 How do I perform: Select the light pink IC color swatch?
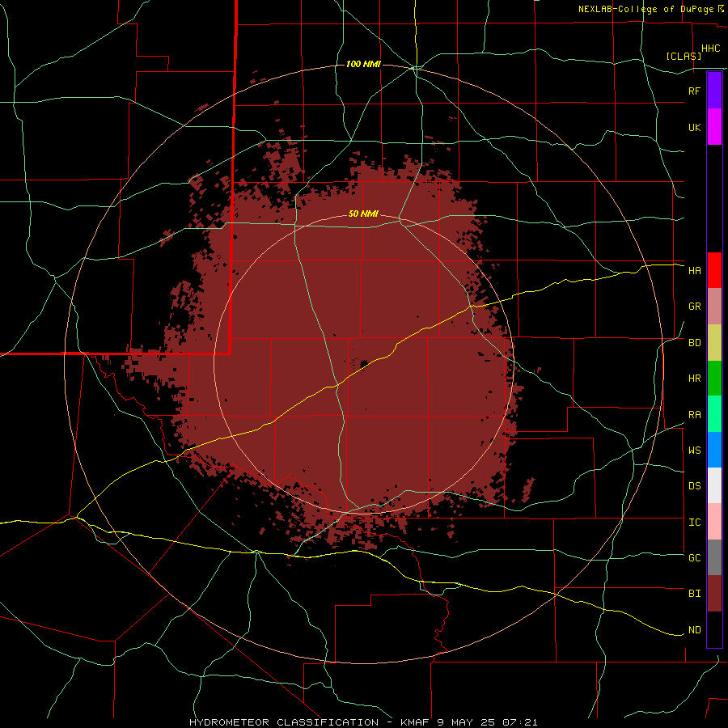(x=714, y=522)
